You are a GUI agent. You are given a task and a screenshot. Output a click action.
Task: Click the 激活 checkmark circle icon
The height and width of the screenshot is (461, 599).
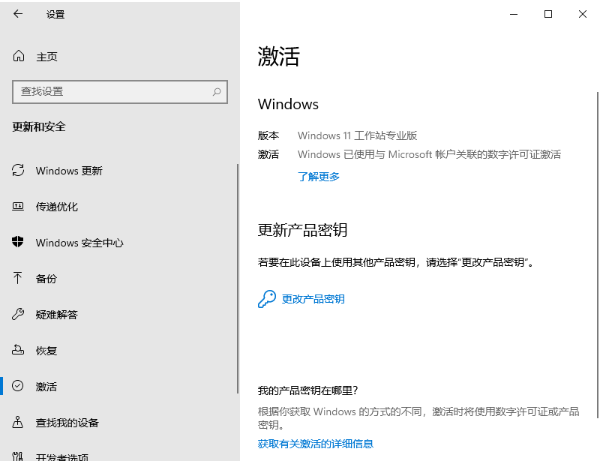(x=18, y=386)
